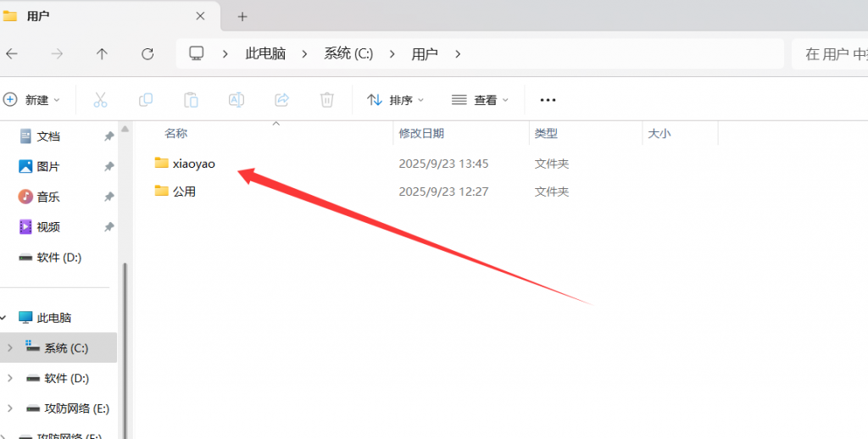Screen dimensions: 868x439
Task: Sort by the 大小 column header
Action: point(659,133)
